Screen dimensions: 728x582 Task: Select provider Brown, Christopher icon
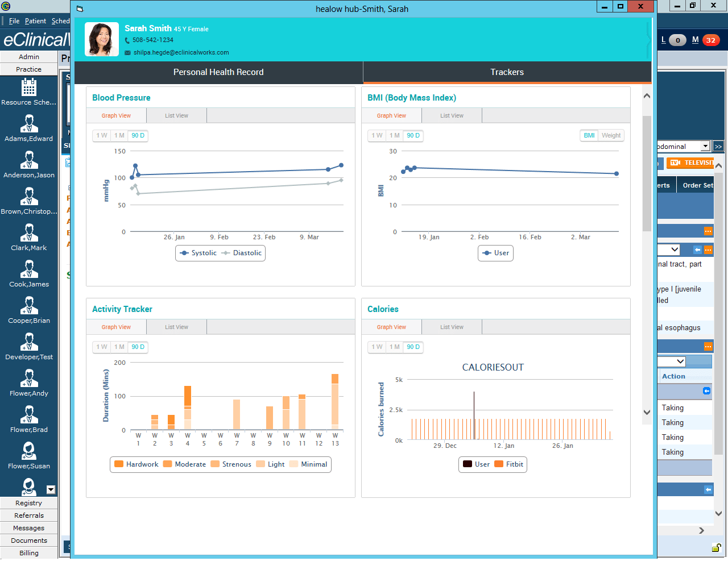click(28, 197)
